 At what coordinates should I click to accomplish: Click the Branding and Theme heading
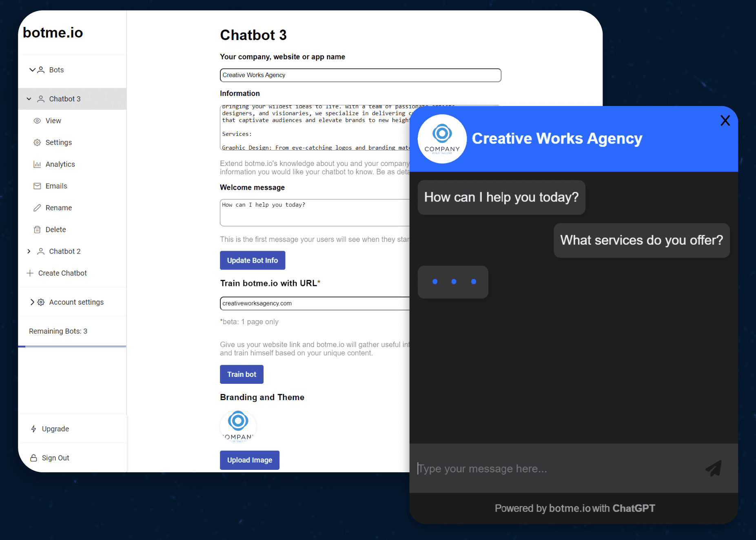(262, 397)
